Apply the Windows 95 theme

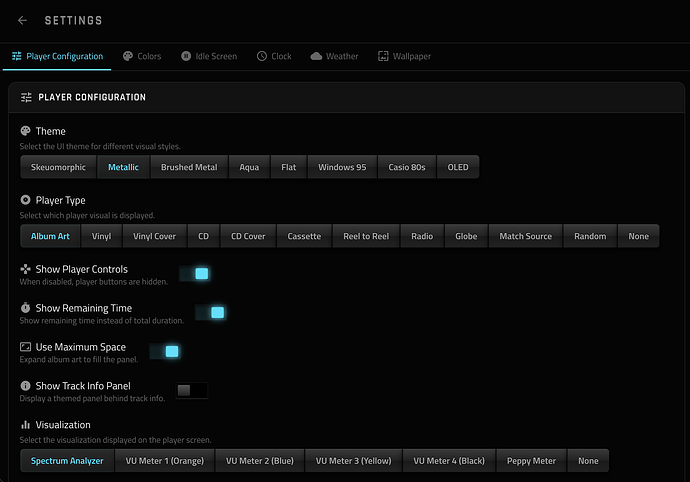click(342, 167)
